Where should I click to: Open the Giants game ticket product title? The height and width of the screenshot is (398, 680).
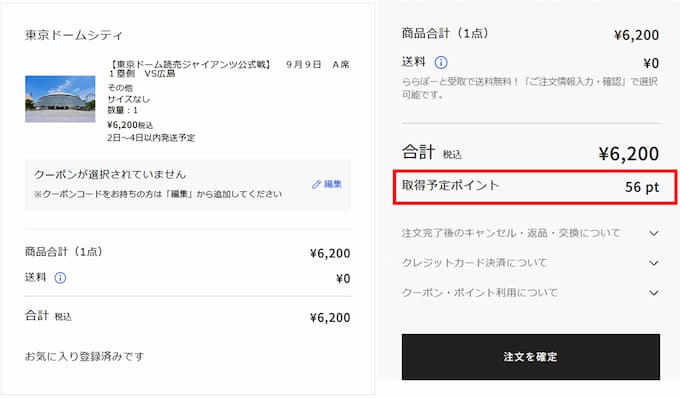229,69
